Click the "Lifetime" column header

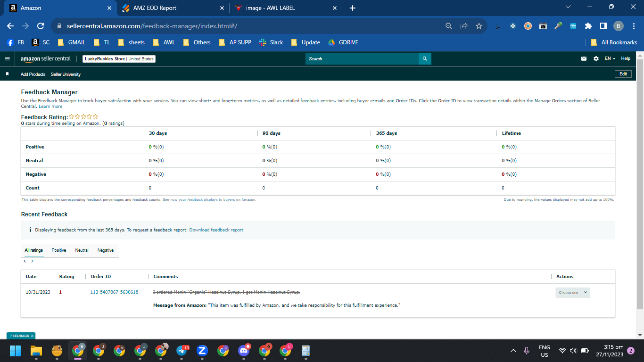pyautogui.click(x=511, y=133)
